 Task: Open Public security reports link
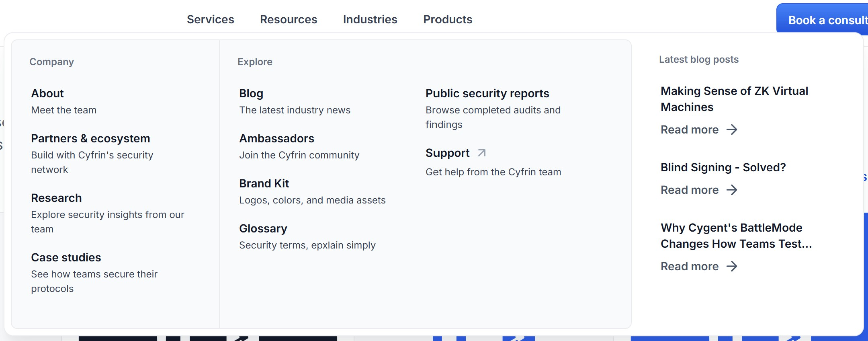click(487, 93)
